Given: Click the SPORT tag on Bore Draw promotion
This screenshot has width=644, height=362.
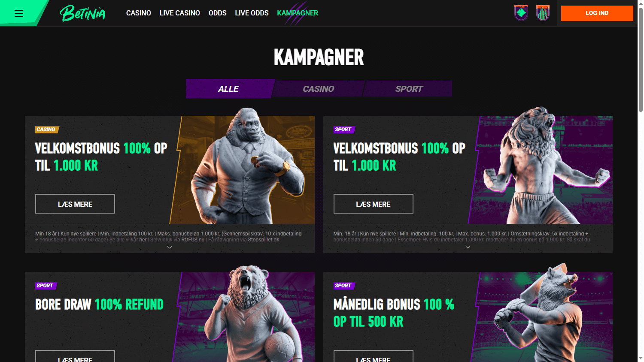Looking at the screenshot, I should (46, 286).
